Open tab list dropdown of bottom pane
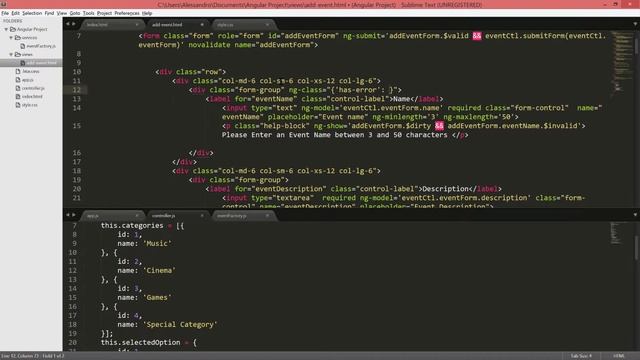Viewport: 640px width, 360px height. [x=635, y=215]
